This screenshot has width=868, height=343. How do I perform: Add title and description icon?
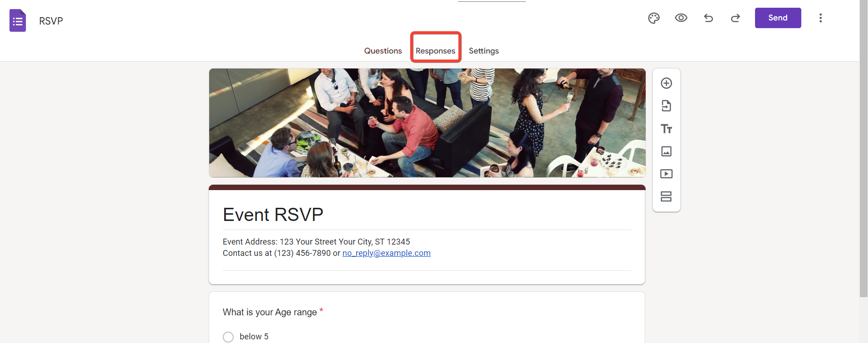(x=667, y=129)
